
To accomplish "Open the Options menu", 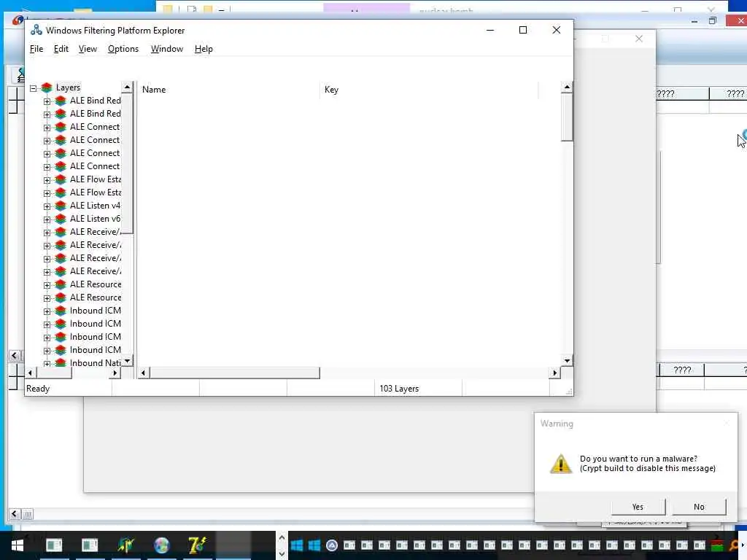I will coord(123,49).
